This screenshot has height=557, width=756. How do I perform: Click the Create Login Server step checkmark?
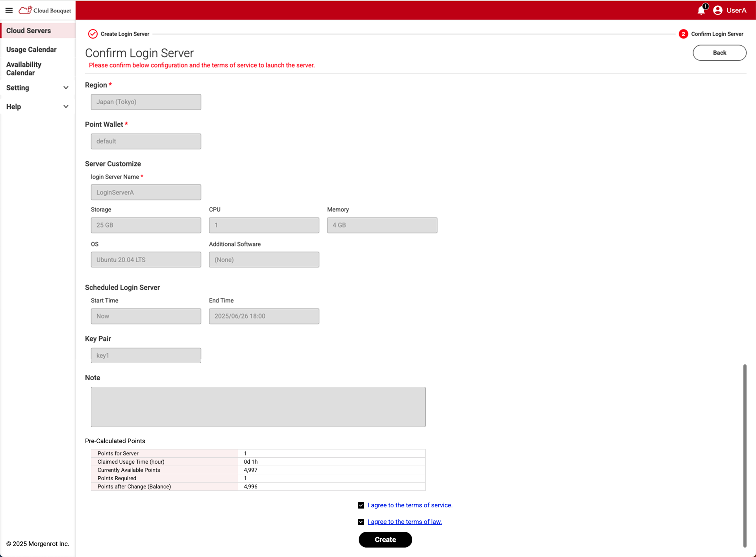coord(93,34)
